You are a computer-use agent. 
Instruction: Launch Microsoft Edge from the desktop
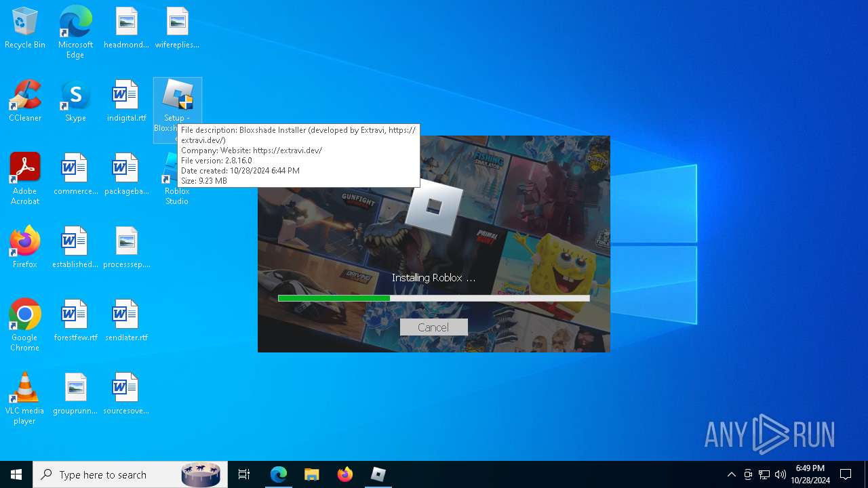(x=75, y=32)
